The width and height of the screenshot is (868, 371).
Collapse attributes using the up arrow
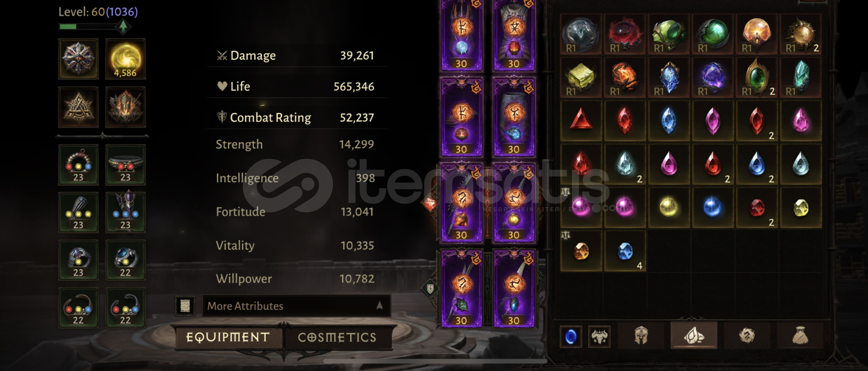[x=380, y=305]
